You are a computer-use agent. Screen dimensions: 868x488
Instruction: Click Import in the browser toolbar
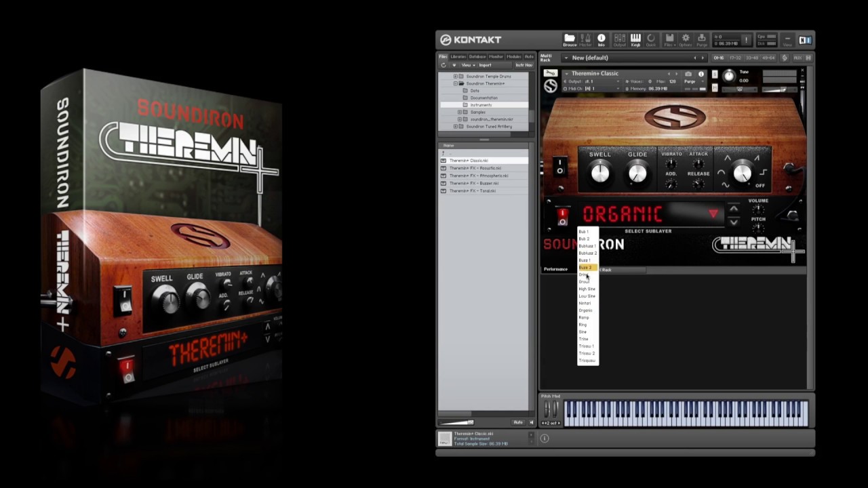(485, 65)
